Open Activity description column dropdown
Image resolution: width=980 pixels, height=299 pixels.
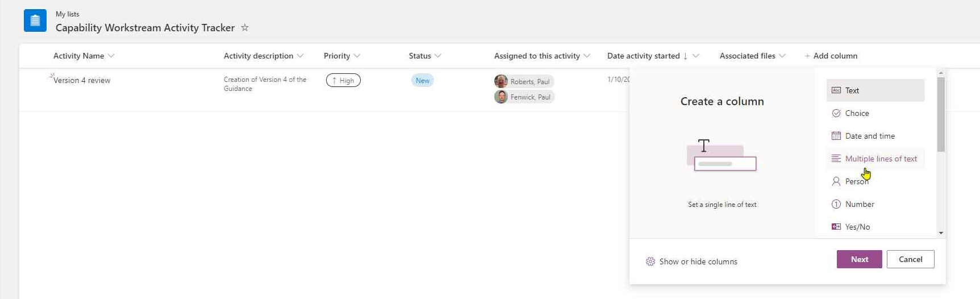point(301,56)
